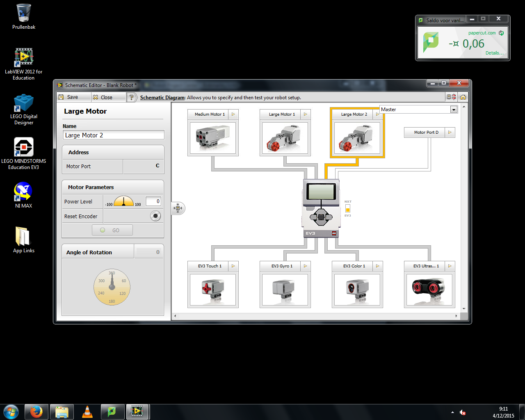Viewport: 525px width, 420px height.
Task: Open the LabVIEW taskbar button
Action: (137, 412)
